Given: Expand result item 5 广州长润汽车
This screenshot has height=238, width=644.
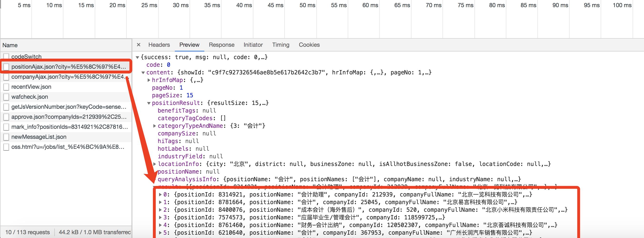Looking at the screenshot, I should coord(161,233).
